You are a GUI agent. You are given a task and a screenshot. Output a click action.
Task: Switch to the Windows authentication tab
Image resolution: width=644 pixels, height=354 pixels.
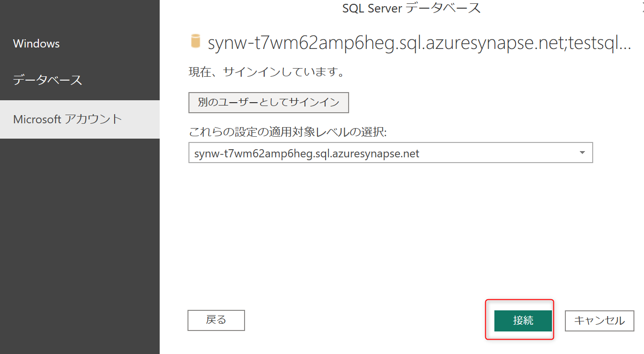click(x=36, y=43)
